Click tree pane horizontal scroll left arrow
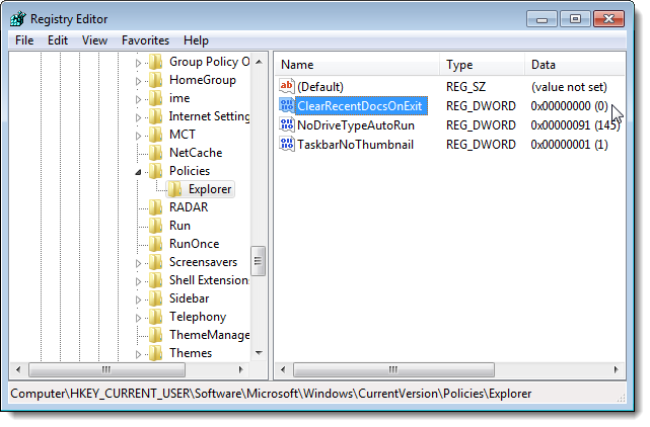650x427 pixels. click(18, 369)
